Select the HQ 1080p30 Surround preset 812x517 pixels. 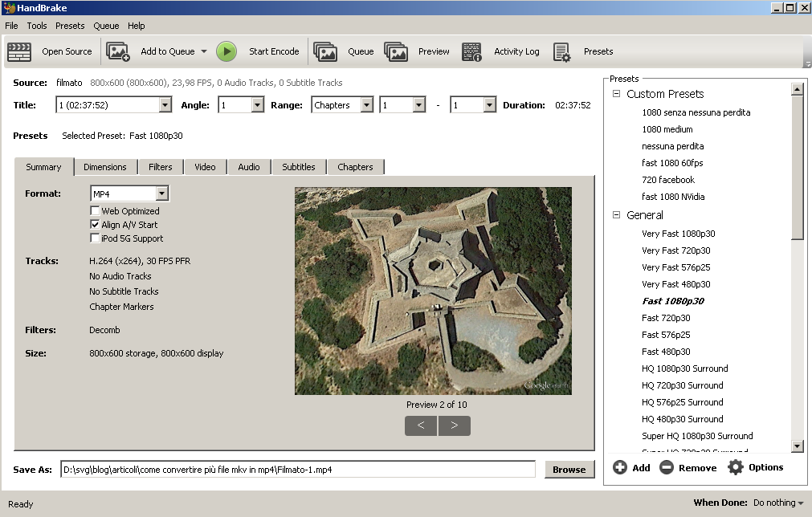(x=684, y=368)
